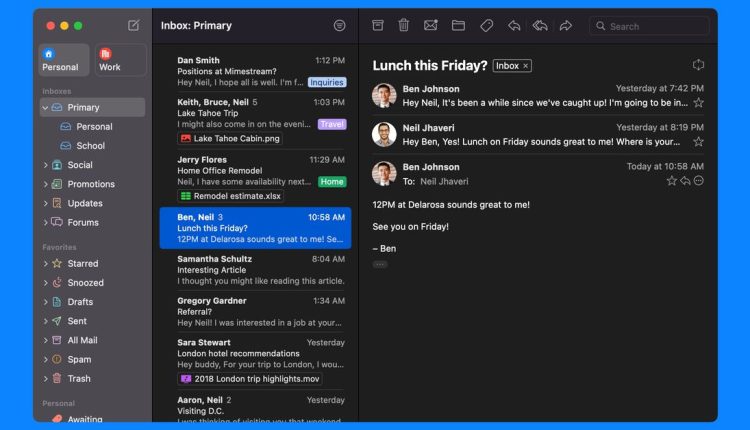Open the inbox filter menu

[x=340, y=25]
